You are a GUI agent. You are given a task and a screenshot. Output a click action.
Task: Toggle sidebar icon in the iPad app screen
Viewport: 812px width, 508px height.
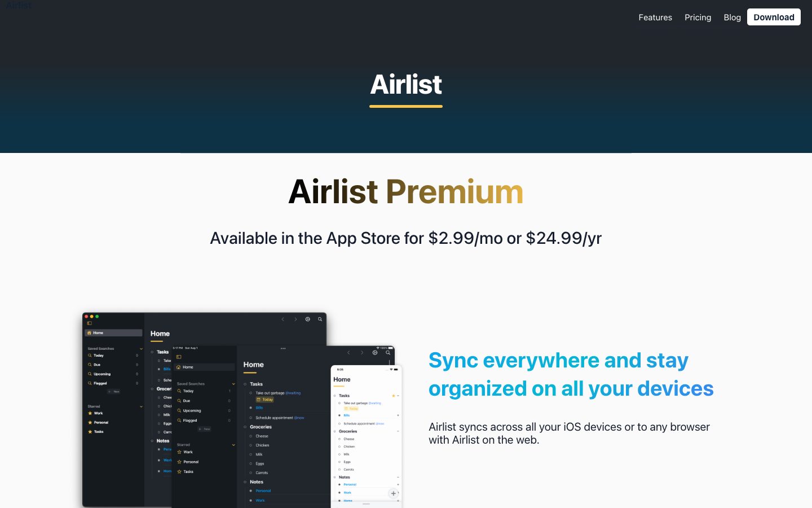[179, 357]
